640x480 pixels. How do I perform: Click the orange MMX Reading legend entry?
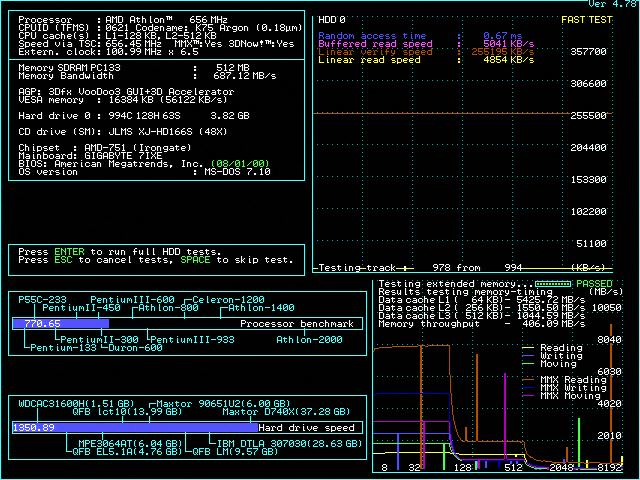click(564, 380)
